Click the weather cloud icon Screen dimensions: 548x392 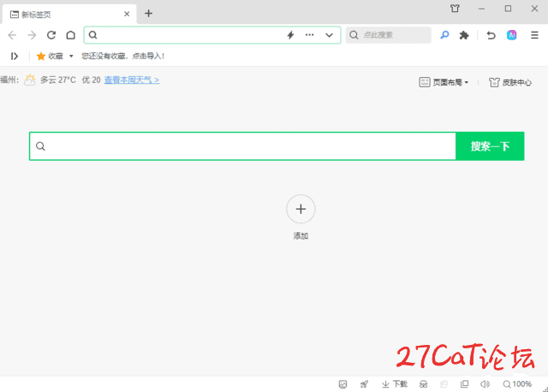pos(30,80)
